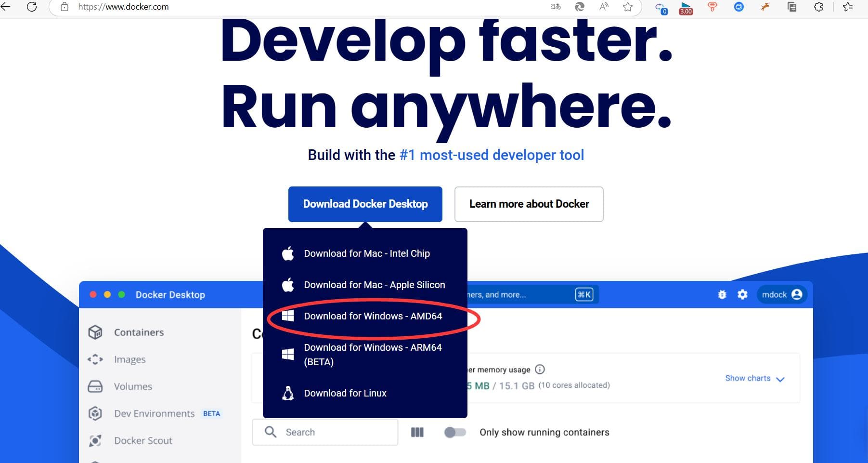Open Volumes in Docker Desktop sidebar
The image size is (868, 463).
point(133,386)
